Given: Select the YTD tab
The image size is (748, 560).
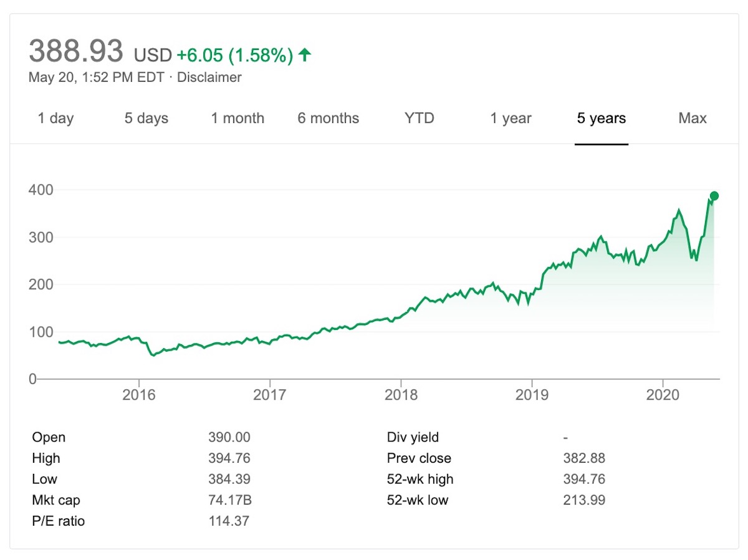Looking at the screenshot, I should coord(419,118).
